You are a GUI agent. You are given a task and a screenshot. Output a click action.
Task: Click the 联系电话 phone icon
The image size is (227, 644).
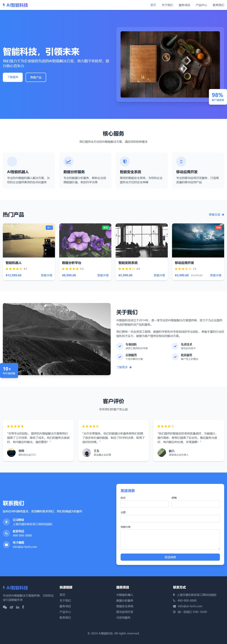pos(6,533)
